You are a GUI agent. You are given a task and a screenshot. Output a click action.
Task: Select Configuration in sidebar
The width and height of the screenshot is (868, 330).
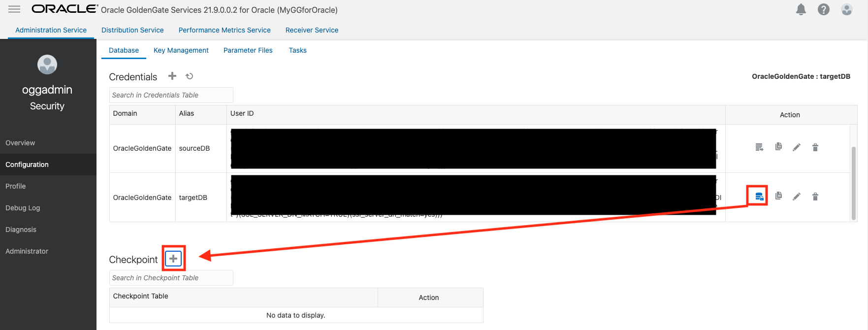click(48, 165)
